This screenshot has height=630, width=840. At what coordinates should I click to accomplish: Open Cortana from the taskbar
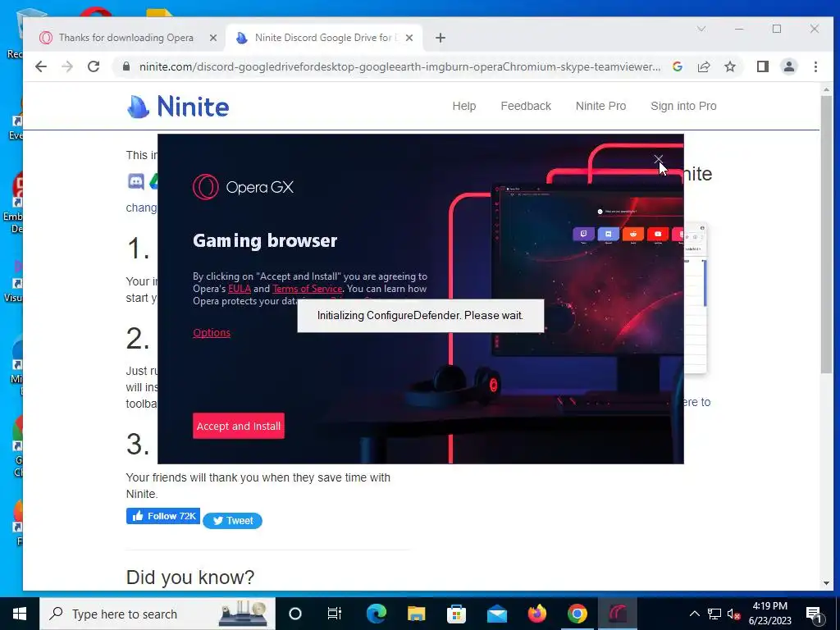point(294,614)
